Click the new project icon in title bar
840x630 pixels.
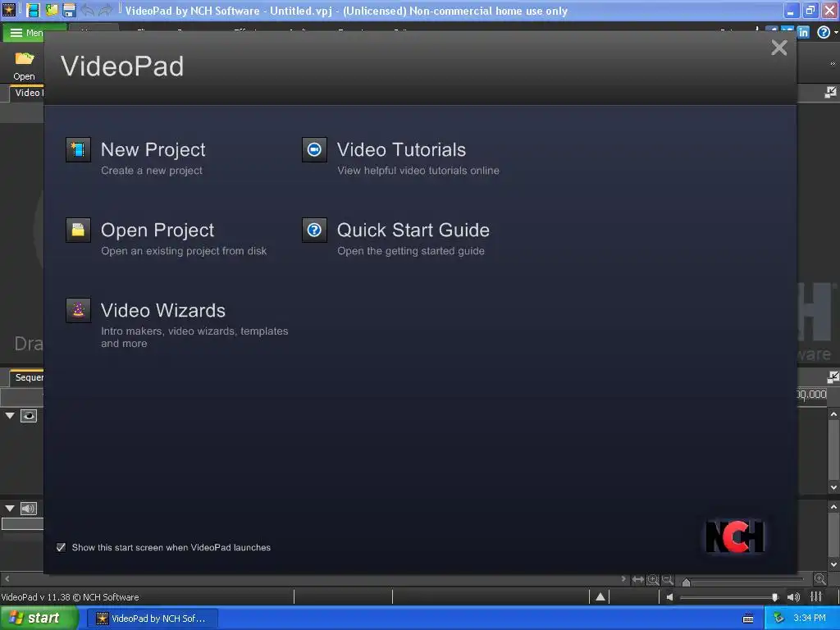pos(33,10)
